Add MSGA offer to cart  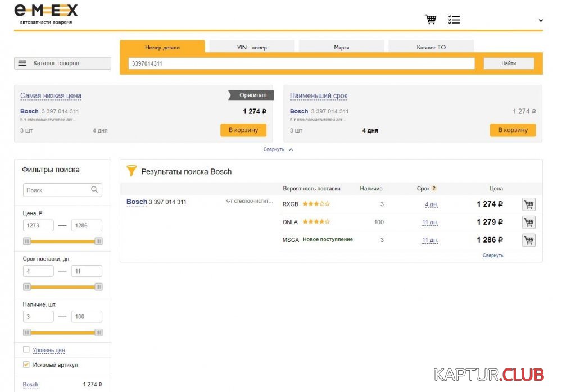tap(528, 240)
